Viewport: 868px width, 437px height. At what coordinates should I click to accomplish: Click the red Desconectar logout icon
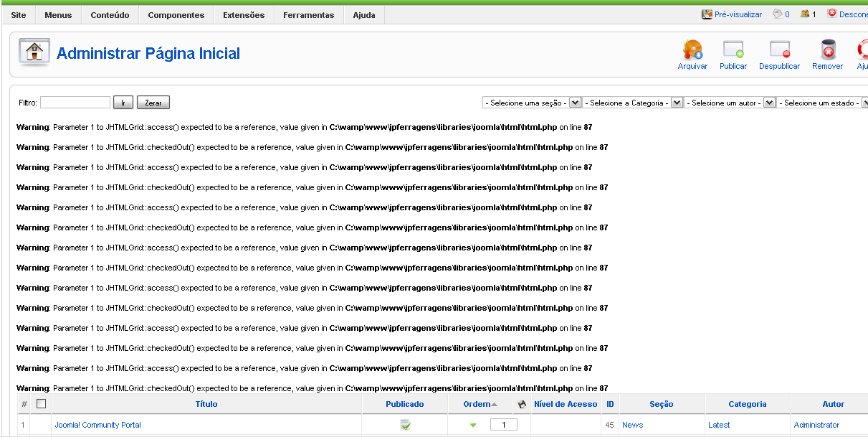coord(832,14)
